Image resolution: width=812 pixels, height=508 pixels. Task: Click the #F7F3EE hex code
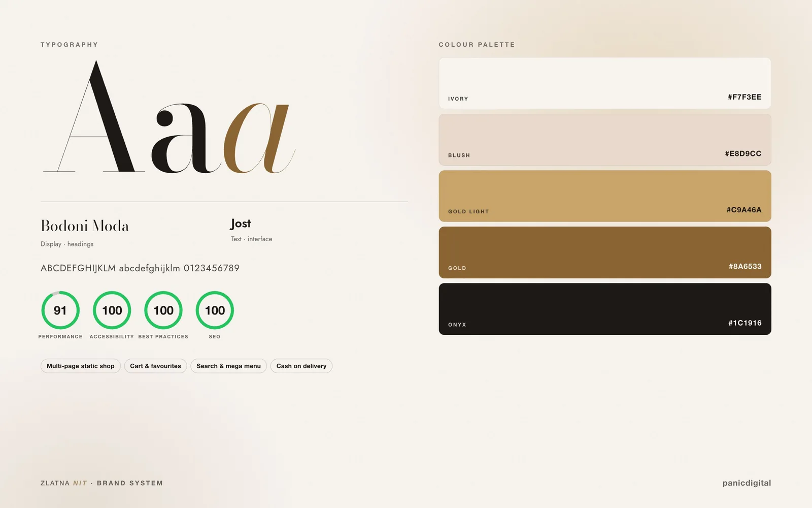tap(745, 97)
